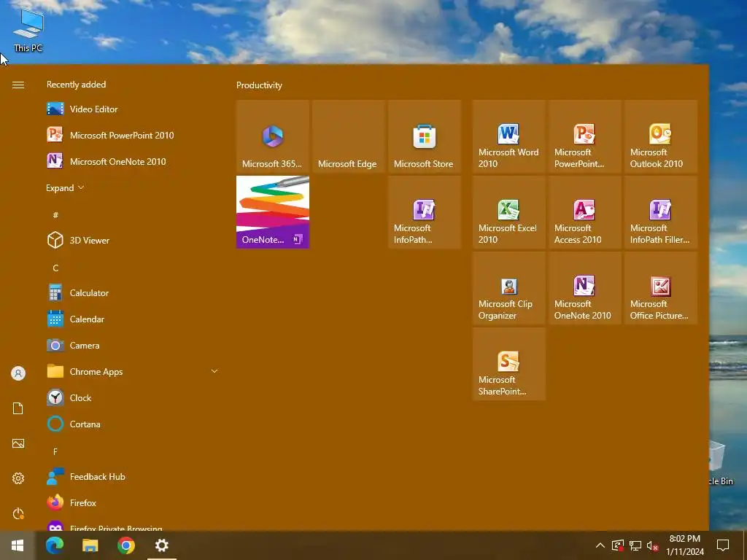Click the '#' letter header in the app list
The image size is (747, 560).
(x=55, y=215)
